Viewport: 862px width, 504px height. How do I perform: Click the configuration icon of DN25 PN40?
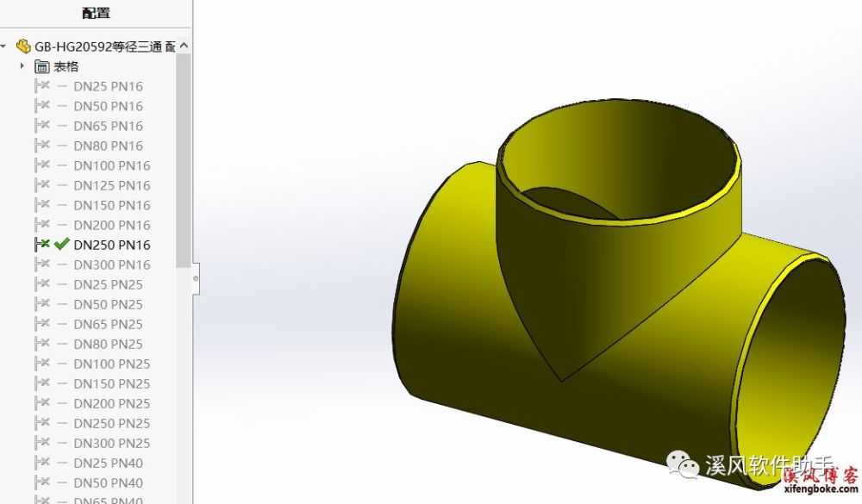[x=41, y=463]
